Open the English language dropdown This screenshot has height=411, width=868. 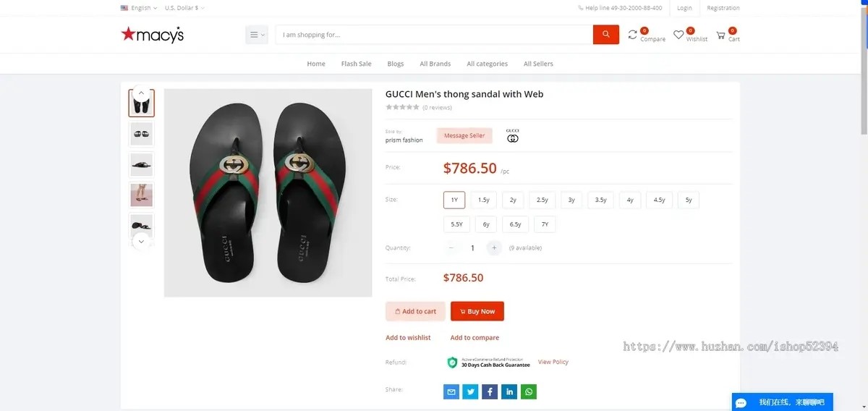click(139, 8)
